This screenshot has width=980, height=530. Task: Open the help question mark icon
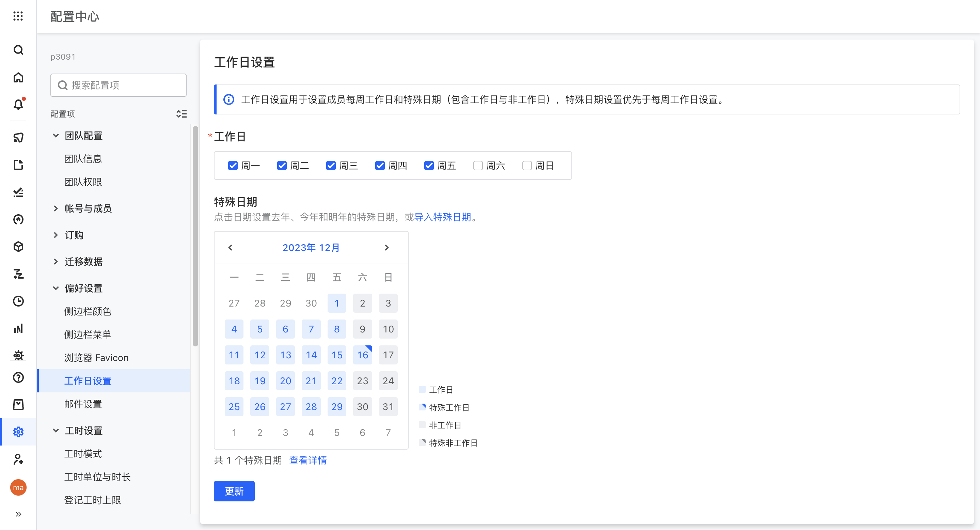pos(18,377)
